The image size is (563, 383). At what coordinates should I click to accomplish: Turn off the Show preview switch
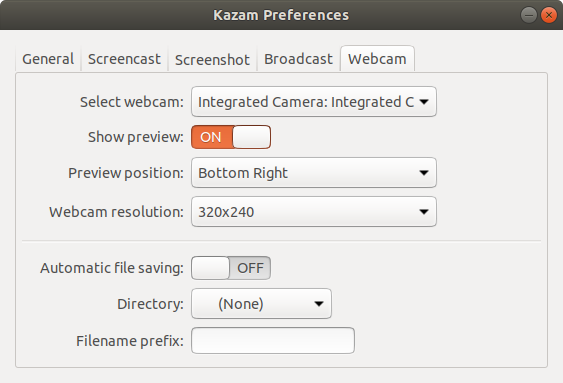point(231,137)
